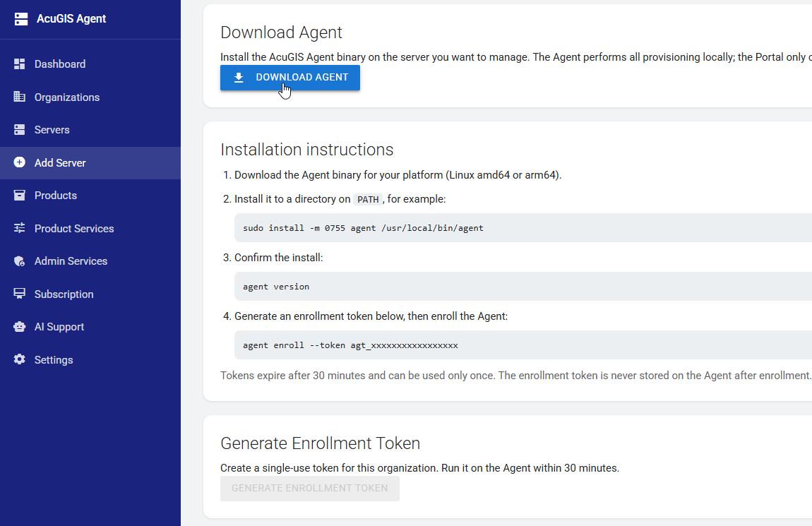This screenshot has width=812, height=526.
Task: Open the Dashboard menu item
Action: [x=90, y=64]
